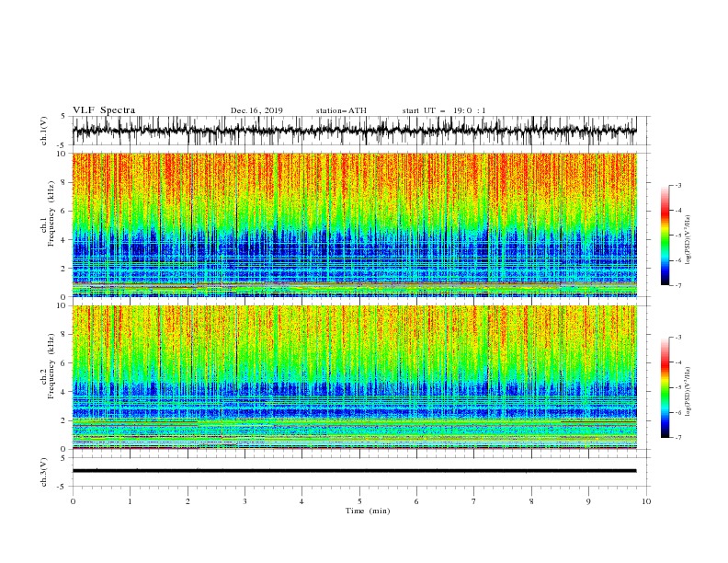Viewport: 728px width, 563px height.
Task: Click the time axis tick label "10"
Action: pos(646,501)
